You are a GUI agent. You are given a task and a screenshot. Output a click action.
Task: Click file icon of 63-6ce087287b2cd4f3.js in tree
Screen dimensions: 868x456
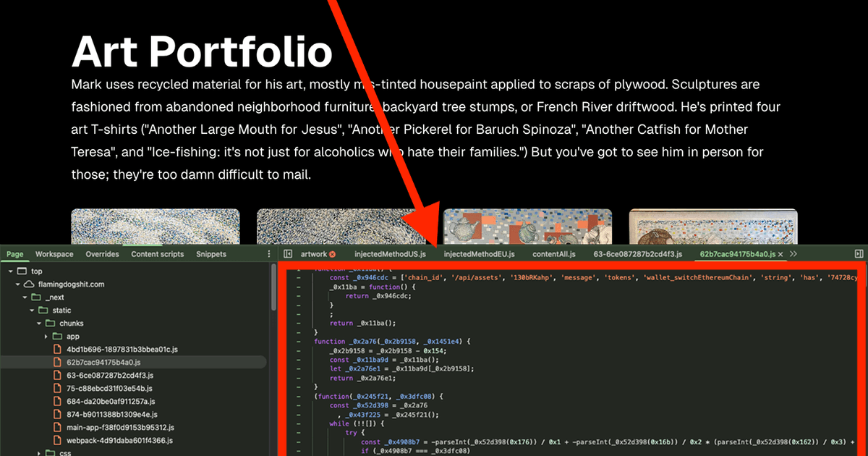(58, 375)
